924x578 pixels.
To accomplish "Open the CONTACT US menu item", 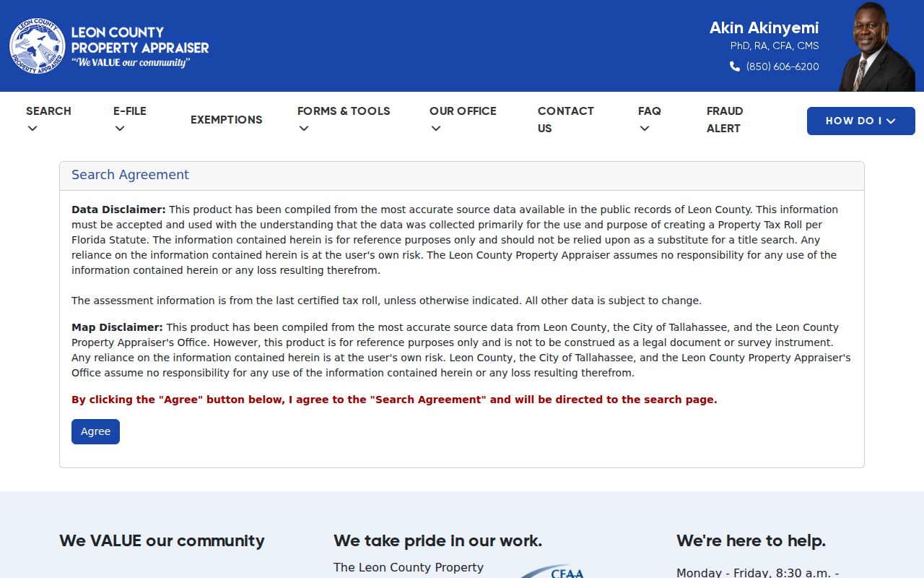I will click(x=565, y=120).
